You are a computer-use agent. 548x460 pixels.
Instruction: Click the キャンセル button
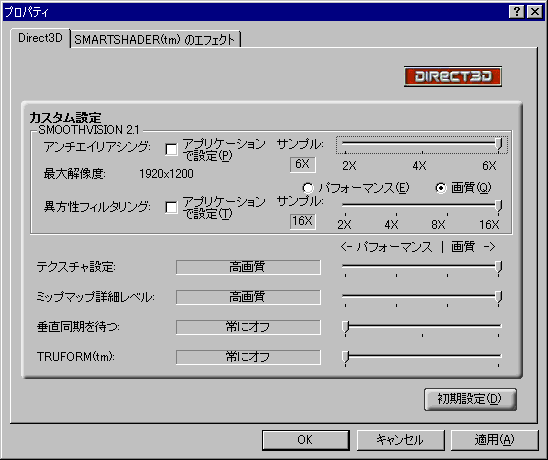[401, 440]
